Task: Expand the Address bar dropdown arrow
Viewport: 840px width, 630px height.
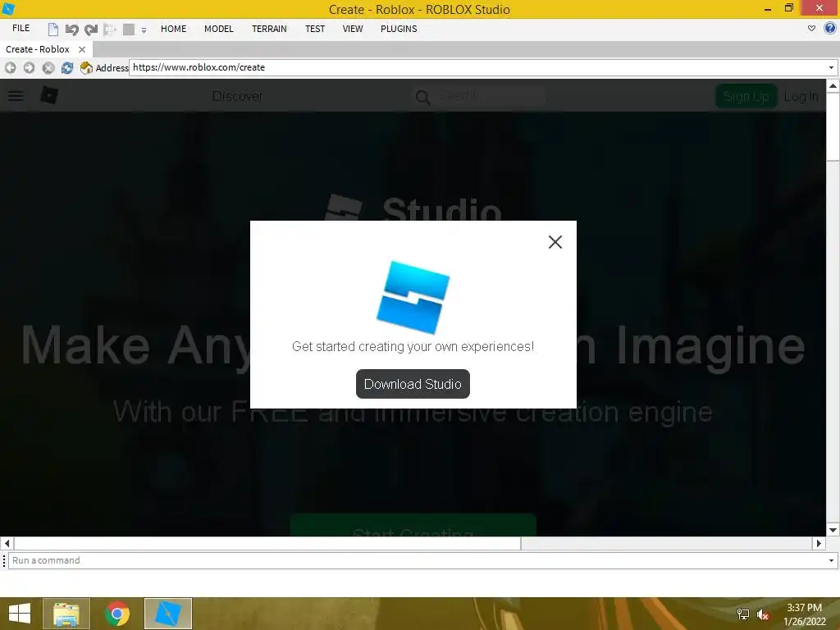Action: [831, 67]
